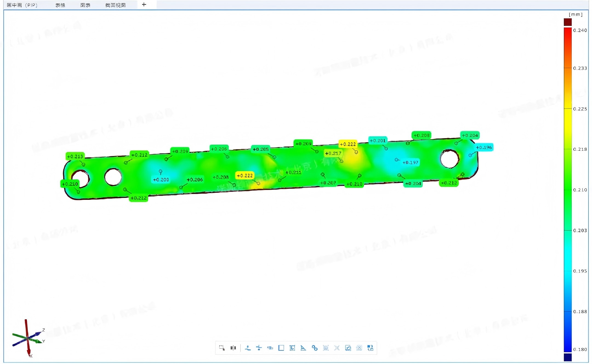Switch to the 图表 tab
Screen dimensions: 592x364
[x=85, y=5]
